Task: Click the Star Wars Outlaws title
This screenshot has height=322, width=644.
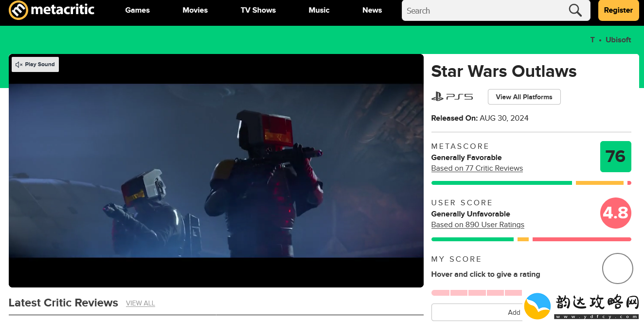Action: (504, 72)
